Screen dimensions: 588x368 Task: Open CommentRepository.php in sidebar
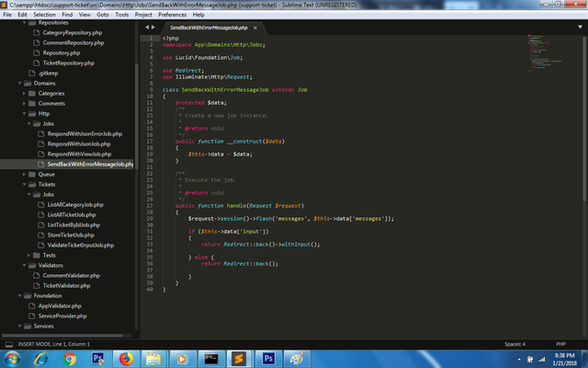[73, 43]
